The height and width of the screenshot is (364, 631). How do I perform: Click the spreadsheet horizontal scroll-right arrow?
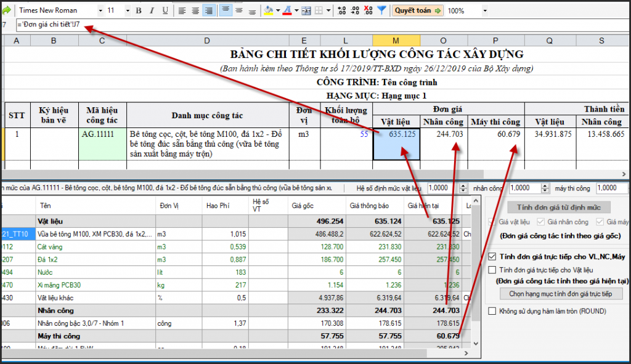click(x=624, y=174)
